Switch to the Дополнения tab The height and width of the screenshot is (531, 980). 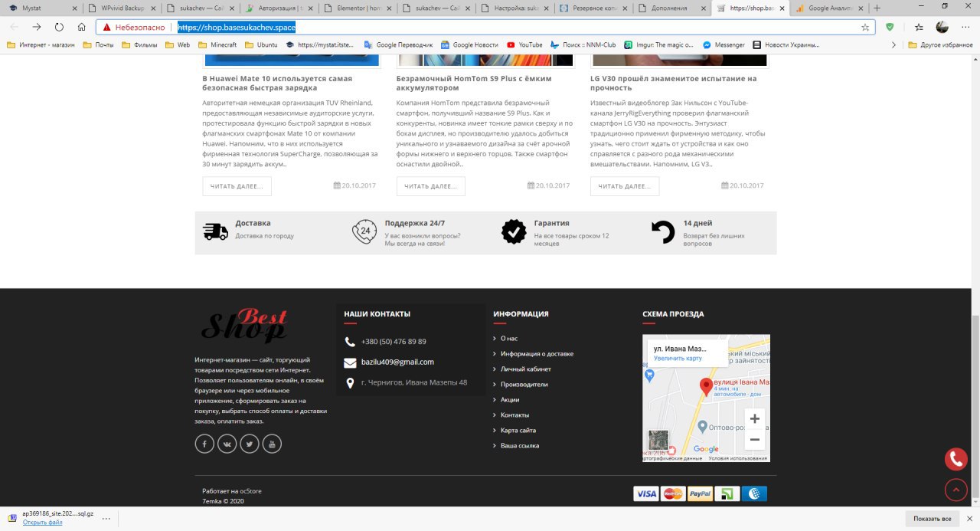click(x=671, y=8)
